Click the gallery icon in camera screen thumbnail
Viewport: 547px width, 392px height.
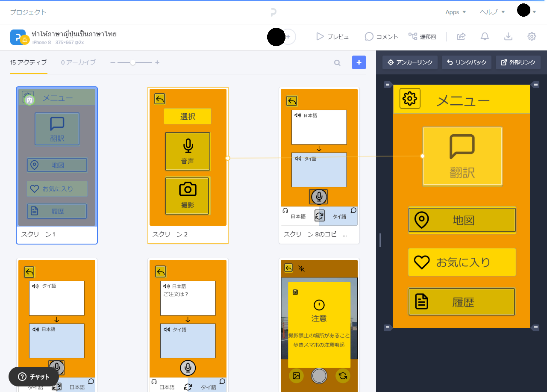(296, 376)
